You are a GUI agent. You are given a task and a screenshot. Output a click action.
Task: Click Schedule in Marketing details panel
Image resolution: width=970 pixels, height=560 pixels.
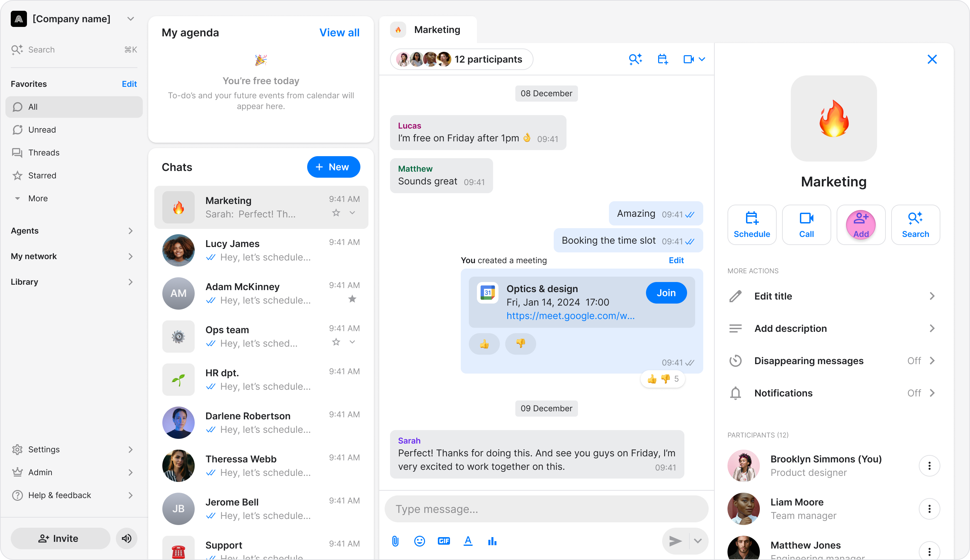click(x=752, y=224)
